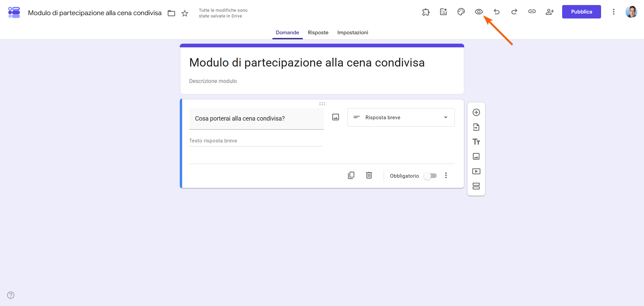
Task: Grab the question drag handle dots
Action: click(x=322, y=104)
